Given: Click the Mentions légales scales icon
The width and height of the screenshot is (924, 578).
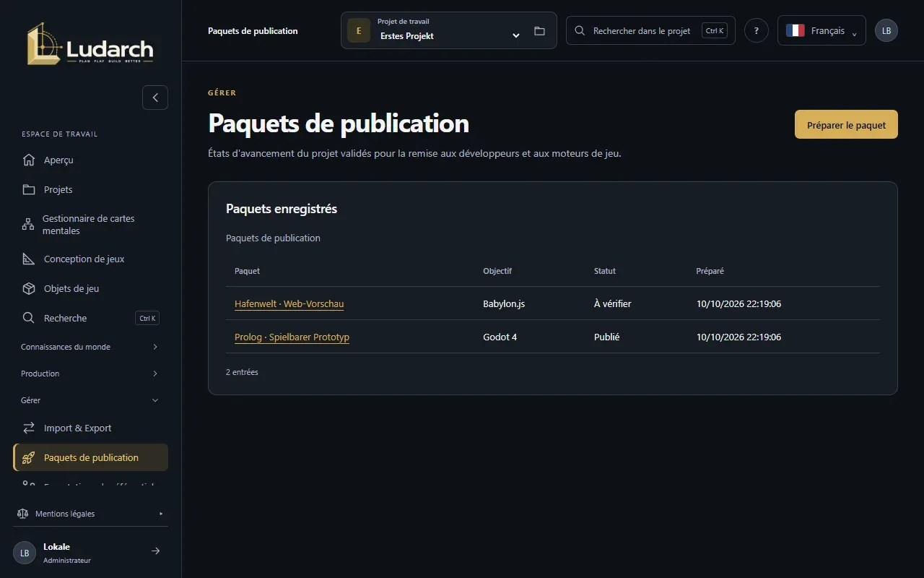Looking at the screenshot, I should (x=22, y=514).
